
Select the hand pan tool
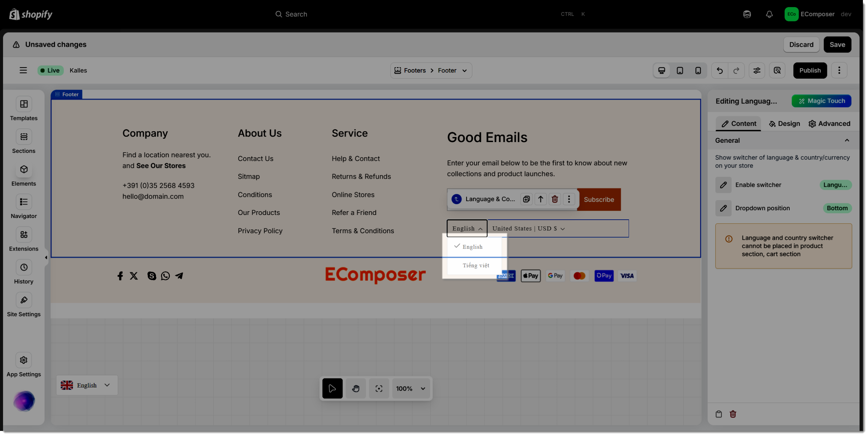[355, 389]
